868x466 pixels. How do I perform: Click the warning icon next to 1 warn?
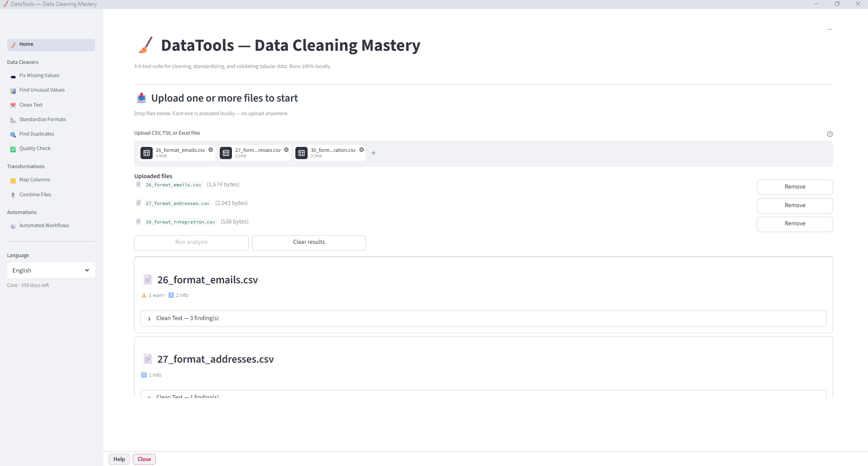(144, 296)
